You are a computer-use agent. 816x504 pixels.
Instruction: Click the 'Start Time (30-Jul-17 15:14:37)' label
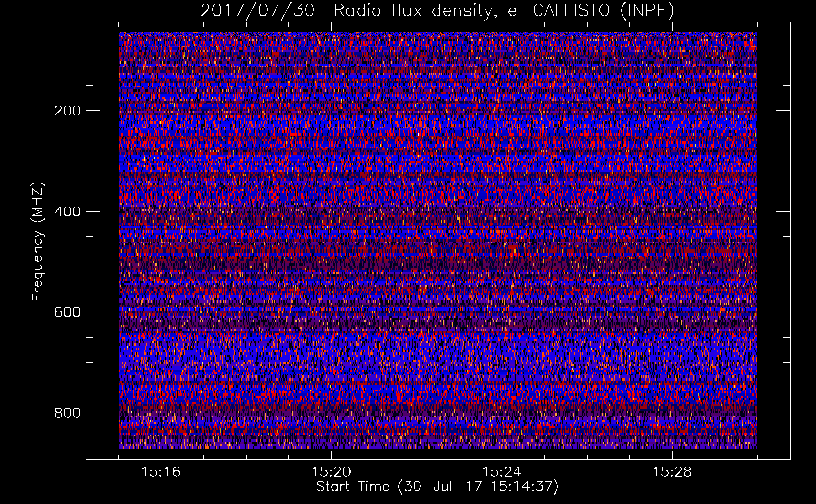(437, 487)
